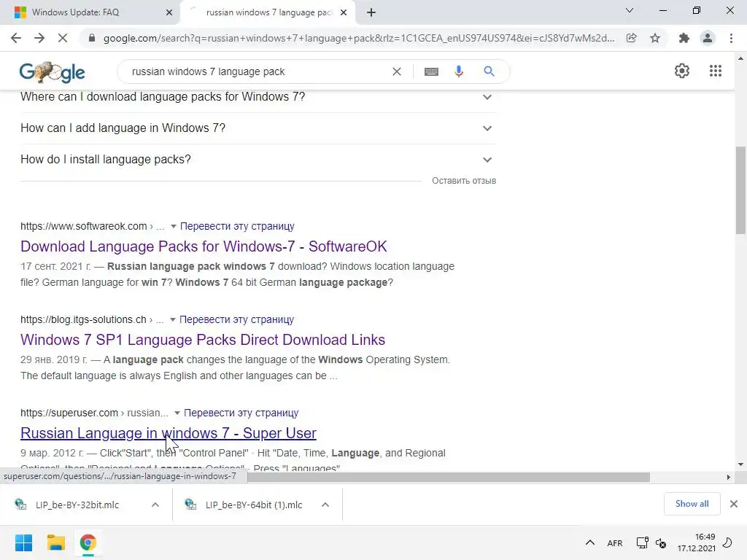Open blog.itgs-solutions.ch result options arrow
747x560 pixels.
[173, 319]
